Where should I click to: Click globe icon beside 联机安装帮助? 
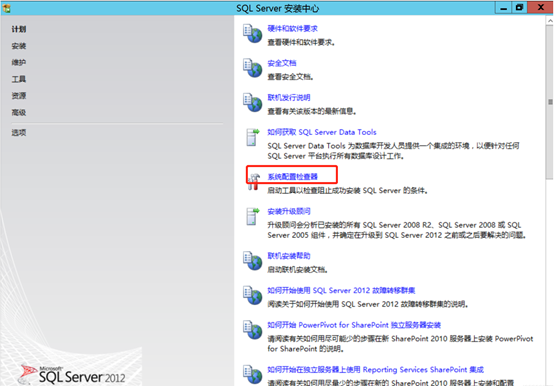[252, 261]
